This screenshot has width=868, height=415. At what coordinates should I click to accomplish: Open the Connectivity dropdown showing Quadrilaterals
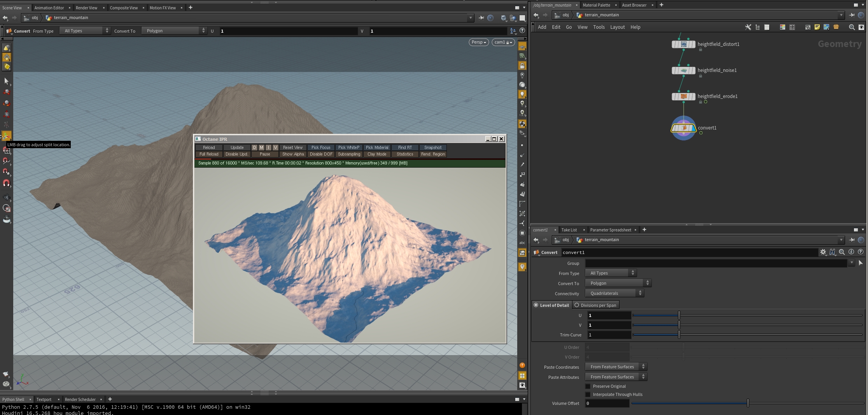coord(614,293)
